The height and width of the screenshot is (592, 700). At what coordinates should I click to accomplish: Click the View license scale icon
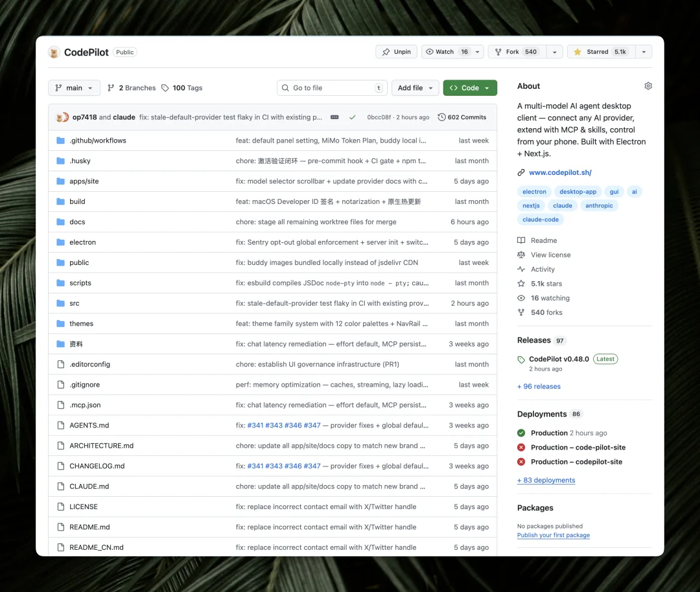tap(522, 255)
